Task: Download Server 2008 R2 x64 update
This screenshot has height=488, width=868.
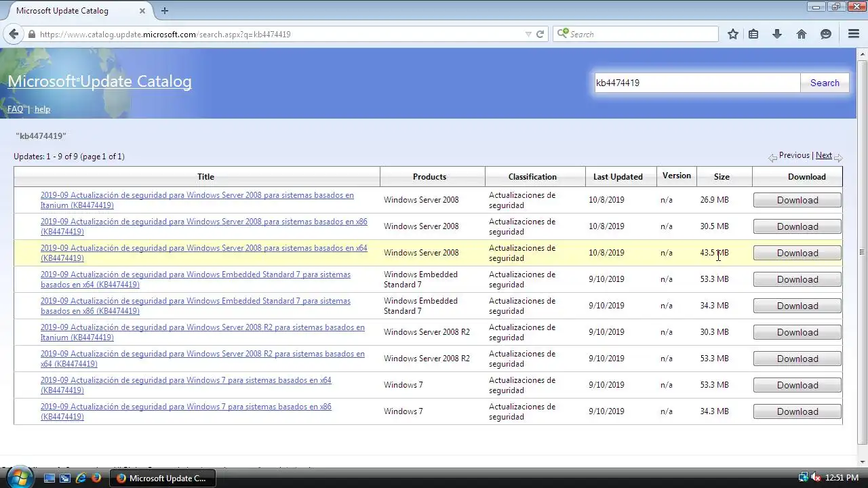Action: coord(797,359)
